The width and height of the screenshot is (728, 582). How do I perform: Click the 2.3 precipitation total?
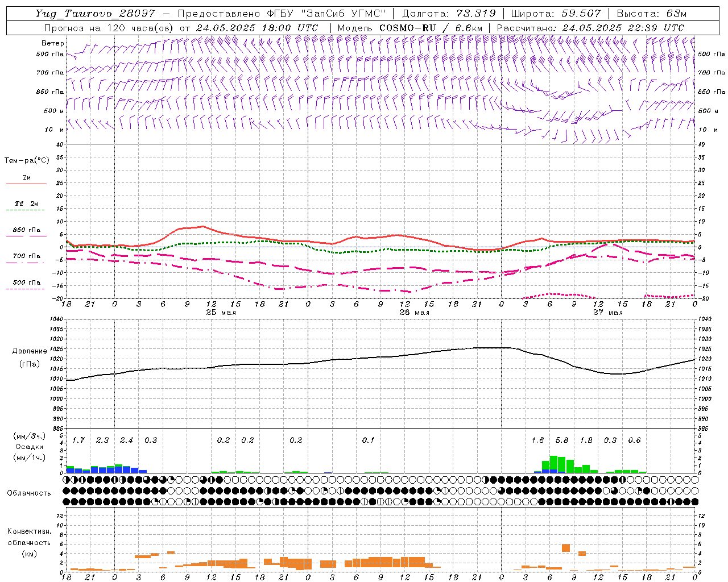tap(102, 440)
